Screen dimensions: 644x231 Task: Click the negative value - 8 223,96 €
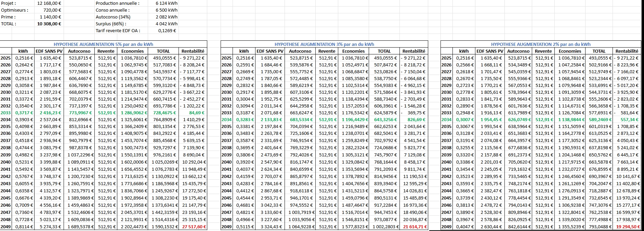pos(626,65)
